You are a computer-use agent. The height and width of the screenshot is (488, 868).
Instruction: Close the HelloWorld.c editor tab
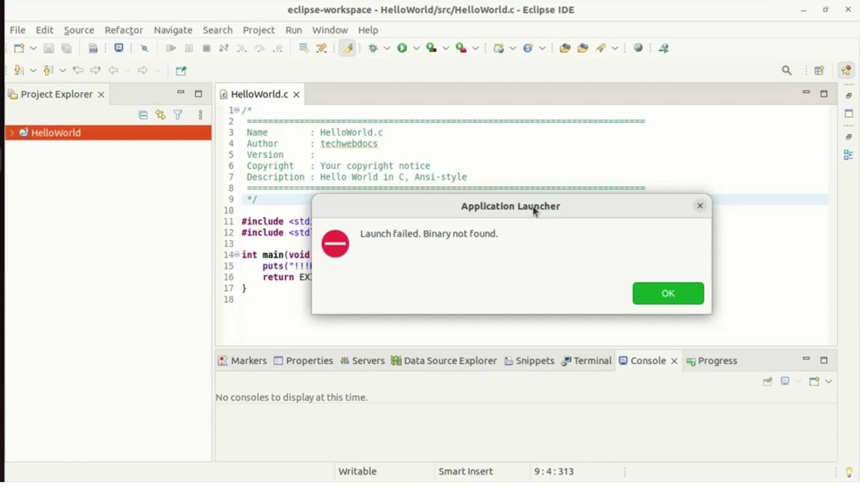(x=296, y=95)
